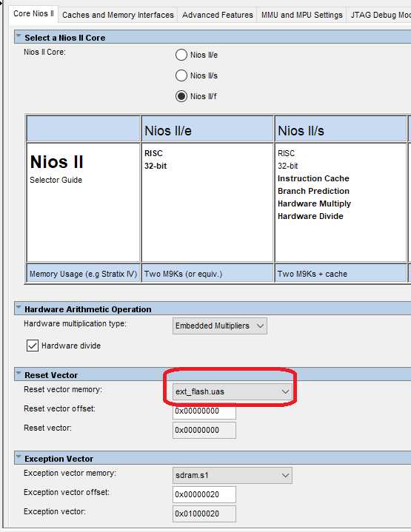Switch to the Core Nios II tab
This screenshot has height=532, width=411.
(33, 14)
